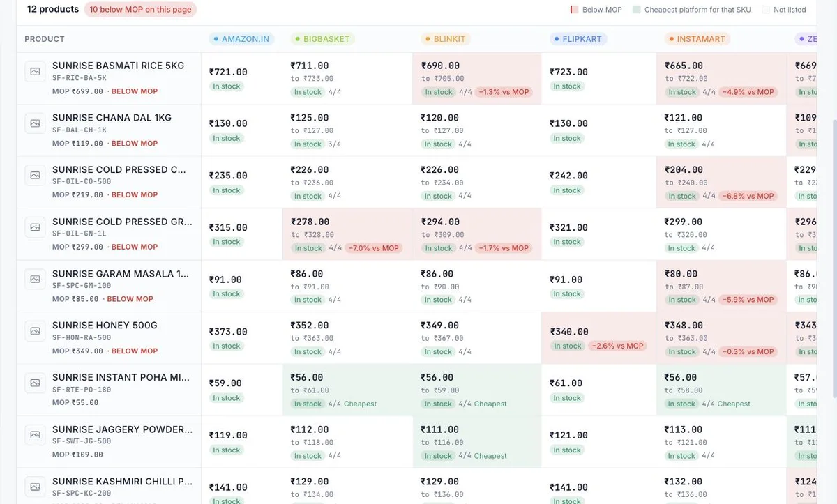Click the -6.8% vs MOP badge
This screenshot has width=837, height=504.
point(748,196)
